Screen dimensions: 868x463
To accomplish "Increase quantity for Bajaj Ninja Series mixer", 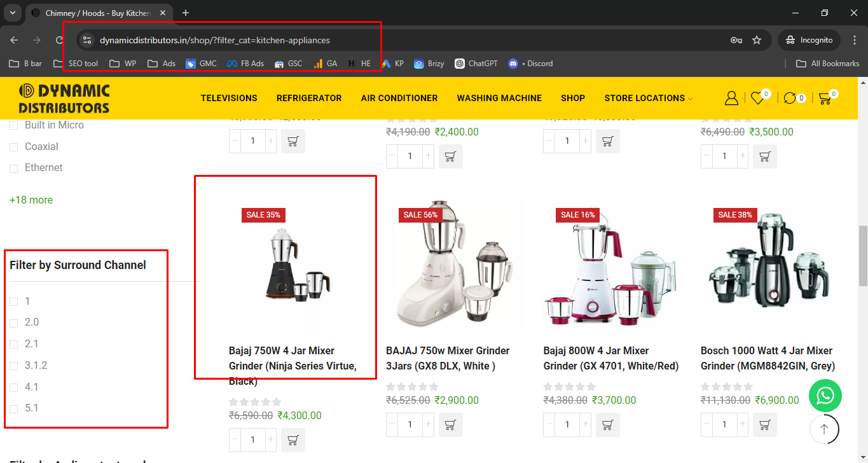I will click(x=271, y=440).
